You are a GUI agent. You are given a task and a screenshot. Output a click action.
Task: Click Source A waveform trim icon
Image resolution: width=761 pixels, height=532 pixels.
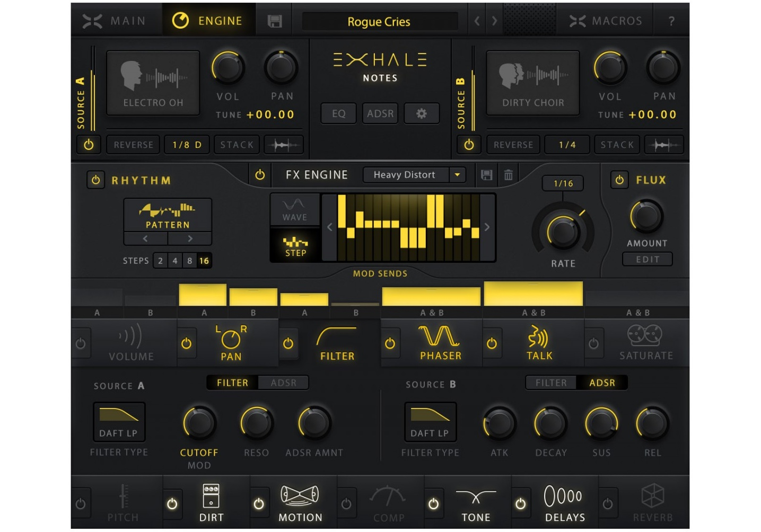[284, 145]
